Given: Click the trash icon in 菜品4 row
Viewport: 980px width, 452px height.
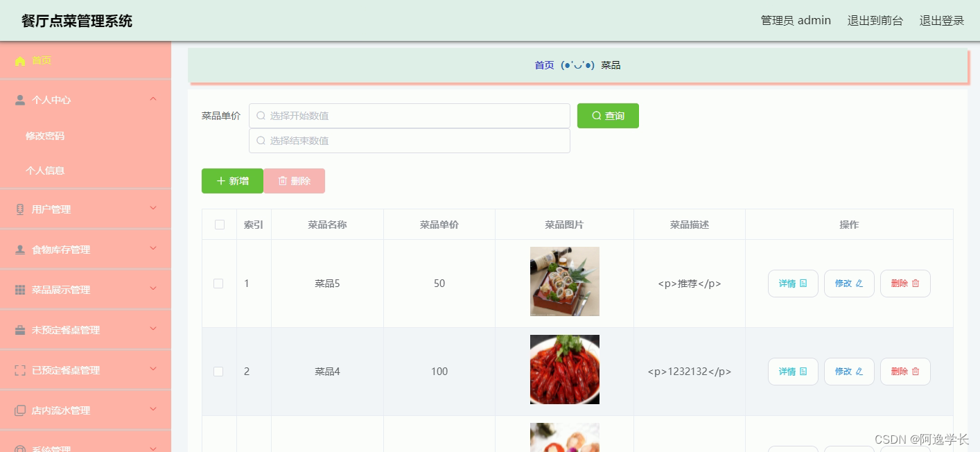Looking at the screenshot, I should tap(916, 372).
